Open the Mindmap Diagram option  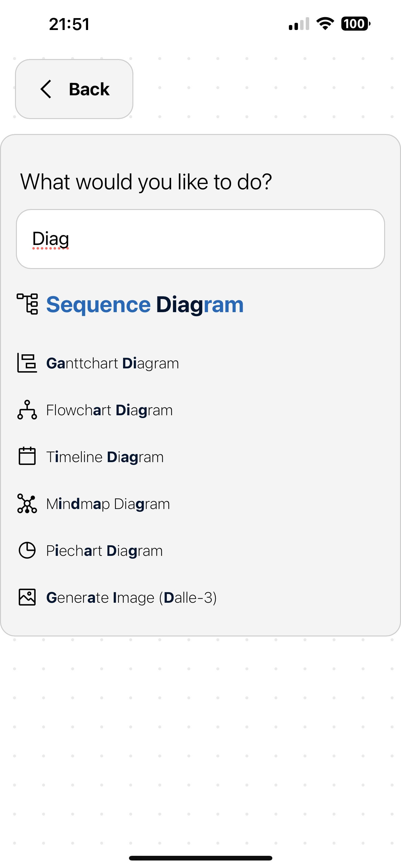(x=108, y=504)
